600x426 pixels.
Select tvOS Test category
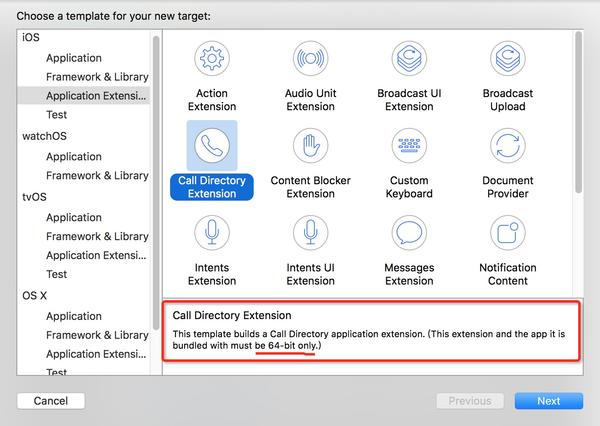click(x=56, y=274)
